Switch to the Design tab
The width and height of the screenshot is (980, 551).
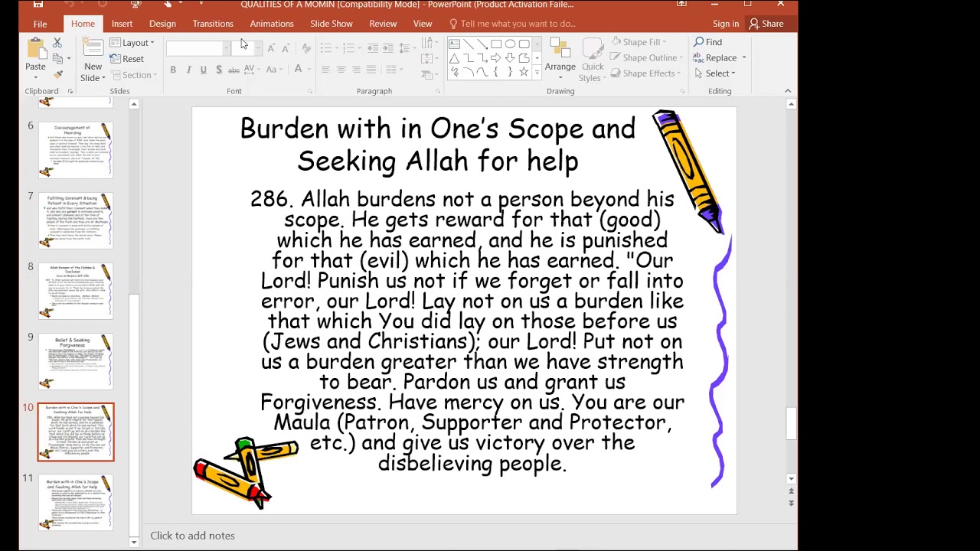(x=162, y=24)
